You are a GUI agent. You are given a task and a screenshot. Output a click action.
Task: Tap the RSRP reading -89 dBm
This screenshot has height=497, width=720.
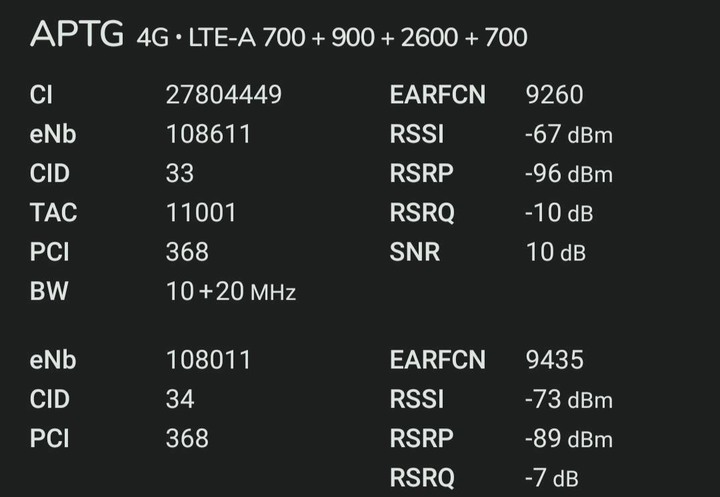coord(568,438)
